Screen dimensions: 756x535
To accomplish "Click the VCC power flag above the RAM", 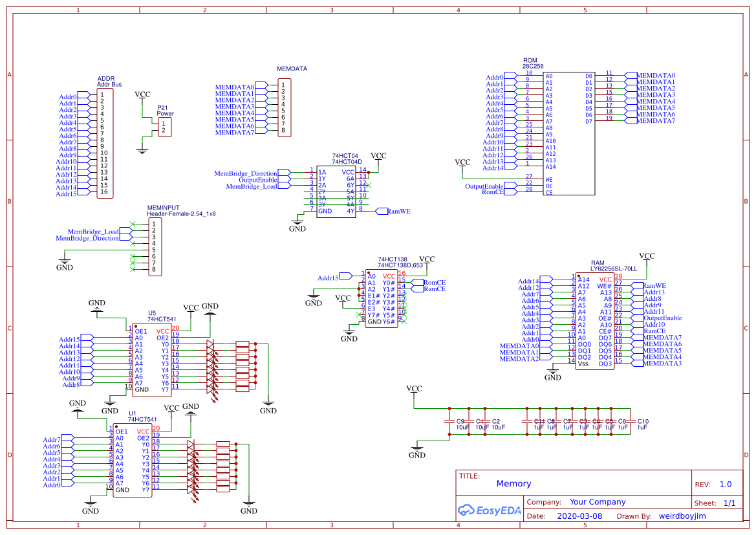I will point(648,258).
